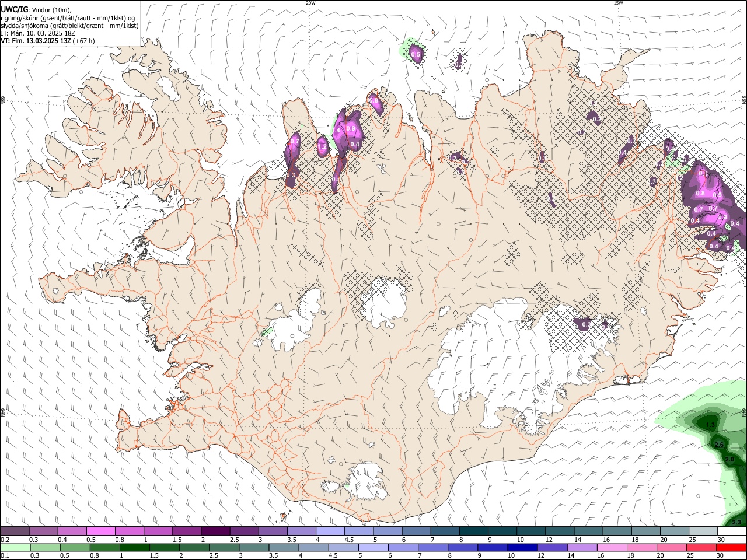Screen dimensions: 747x560
Task: Select the 1.5 purple snow legend swatch
Action: pos(186,531)
